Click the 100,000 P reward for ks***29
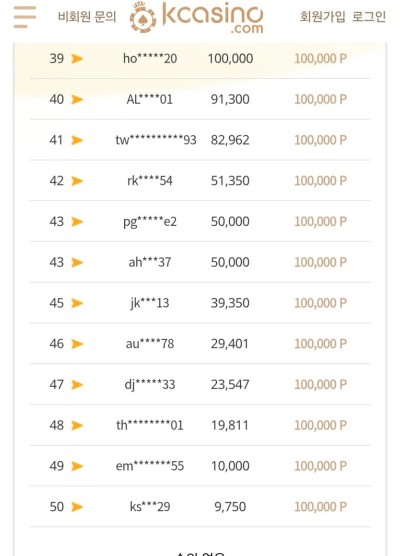Image resolution: width=400 pixels, height=556 pixels. (x=321, y=507)
